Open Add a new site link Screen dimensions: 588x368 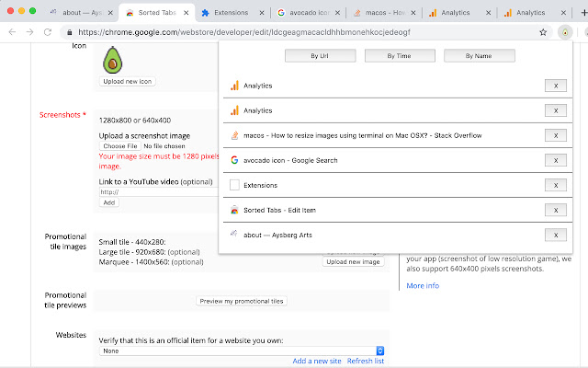pos(317,361)
